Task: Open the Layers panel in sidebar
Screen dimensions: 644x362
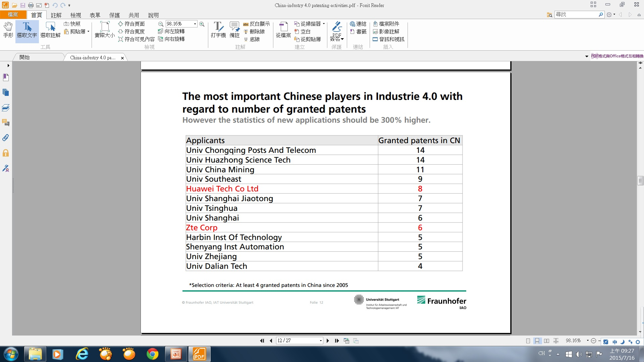Action: click(6, 108)
